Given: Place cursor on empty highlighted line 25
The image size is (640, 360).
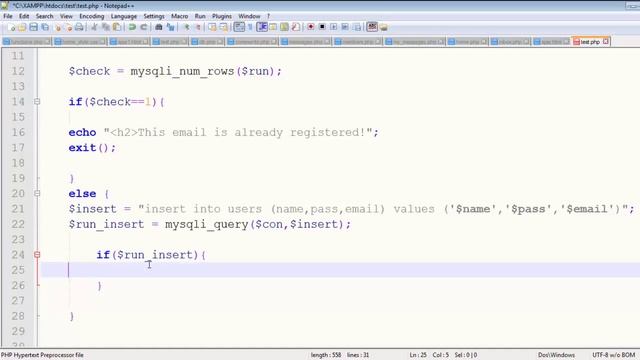Looking at the screenshot, I should (340, 270).
